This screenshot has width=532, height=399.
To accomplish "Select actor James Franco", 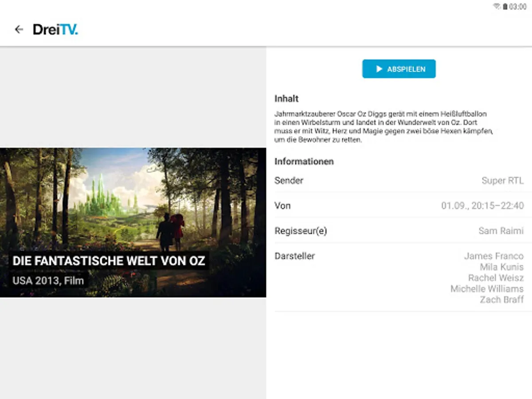I will pyautogui.click(x=494, y=256).
